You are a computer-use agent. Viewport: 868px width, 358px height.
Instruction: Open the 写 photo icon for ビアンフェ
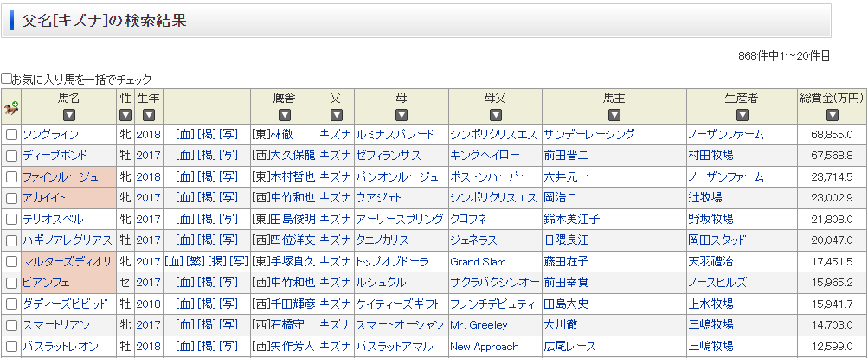[x=228, y=283]
